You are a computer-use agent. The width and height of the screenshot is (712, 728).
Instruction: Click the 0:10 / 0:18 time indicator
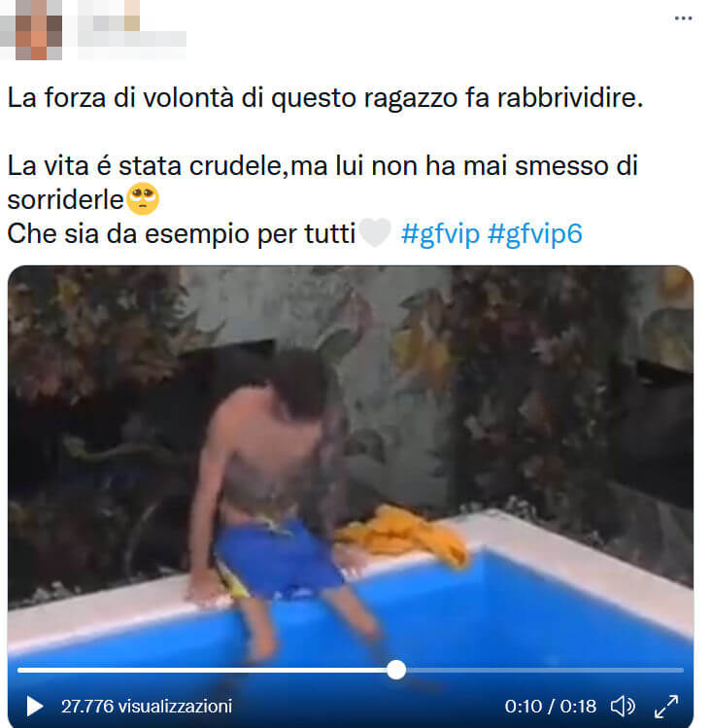tap(550, 707)
